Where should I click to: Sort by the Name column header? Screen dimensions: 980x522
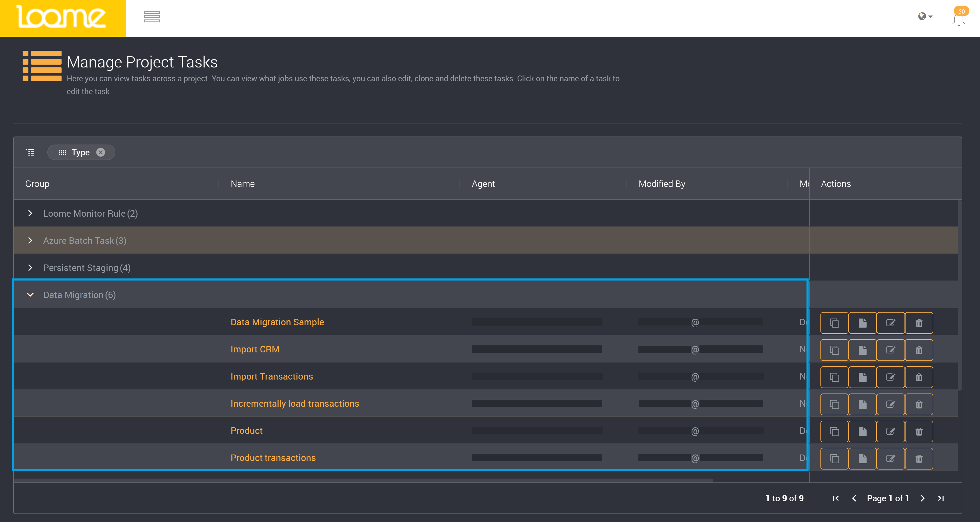[243, 184]
